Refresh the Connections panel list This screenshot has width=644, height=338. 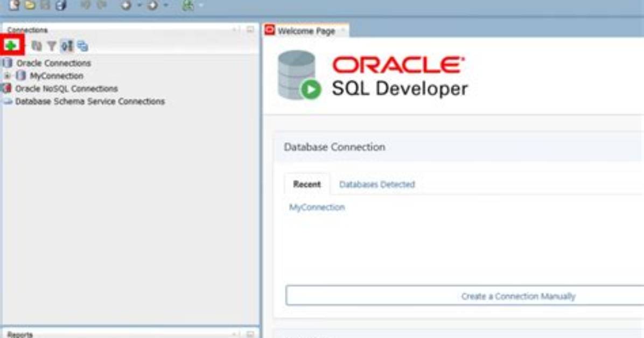37,46
